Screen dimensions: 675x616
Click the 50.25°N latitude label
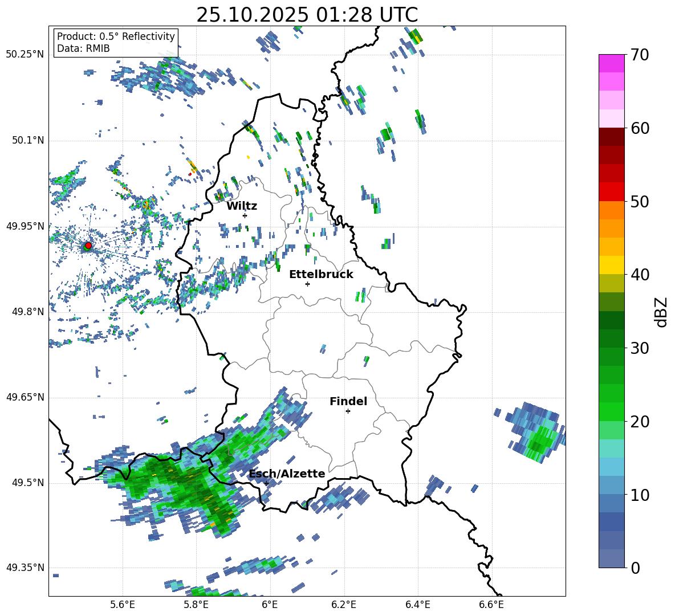[x=25, y=55]
